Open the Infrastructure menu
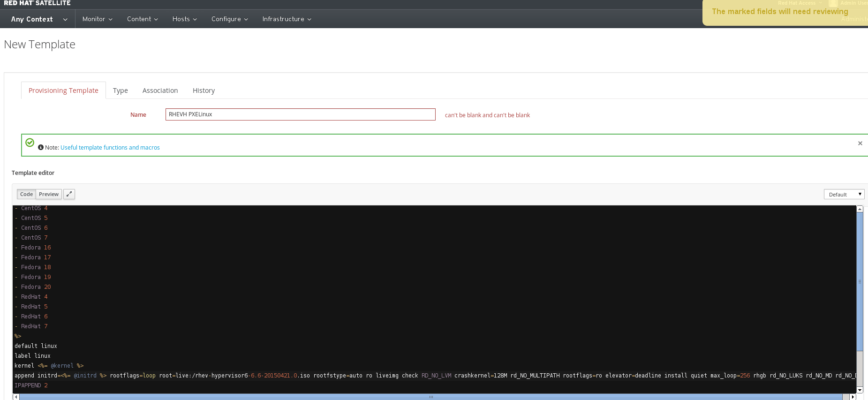Viewport: 868px width, 400px height. coord(287,19)
